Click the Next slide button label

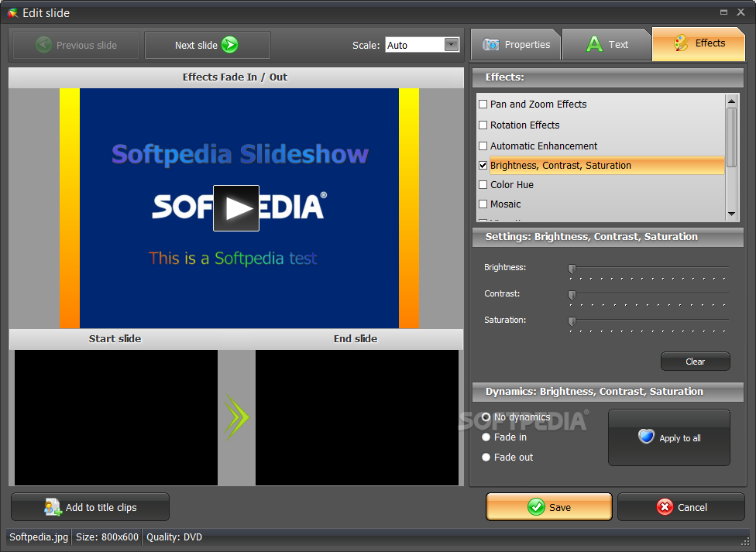(x=196, y=46)
